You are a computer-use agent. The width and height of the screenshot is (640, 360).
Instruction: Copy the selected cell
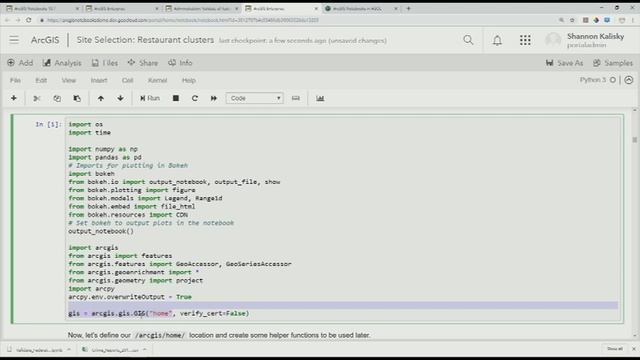pyautogui.click(x=57, y=98)
